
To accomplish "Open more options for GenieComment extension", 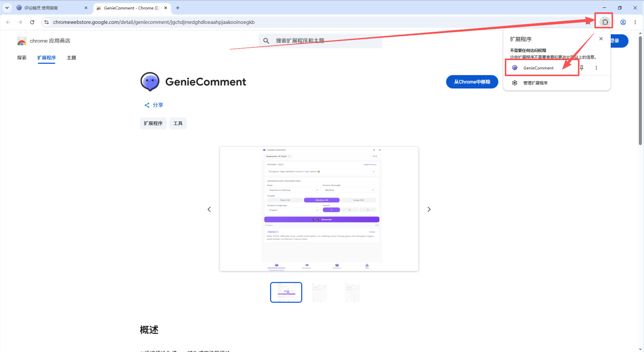I will tap(596, 68).
